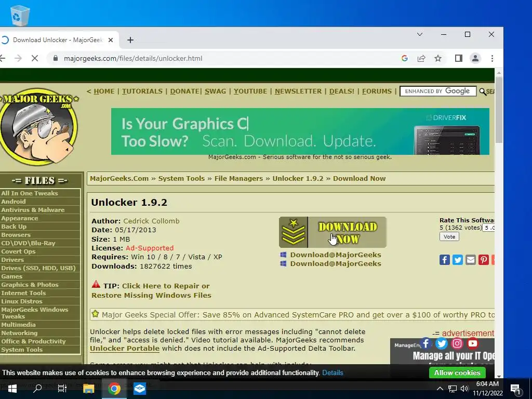Screen dimensions: 532x399
Task: Open the Recycle Bin desktop icon
Action: coord(20,15)
